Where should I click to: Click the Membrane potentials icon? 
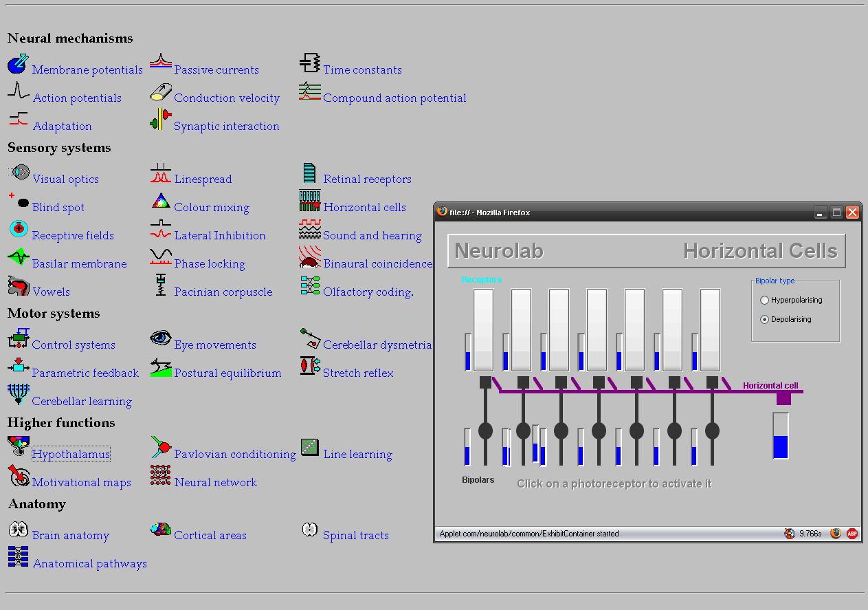[17, 65]
